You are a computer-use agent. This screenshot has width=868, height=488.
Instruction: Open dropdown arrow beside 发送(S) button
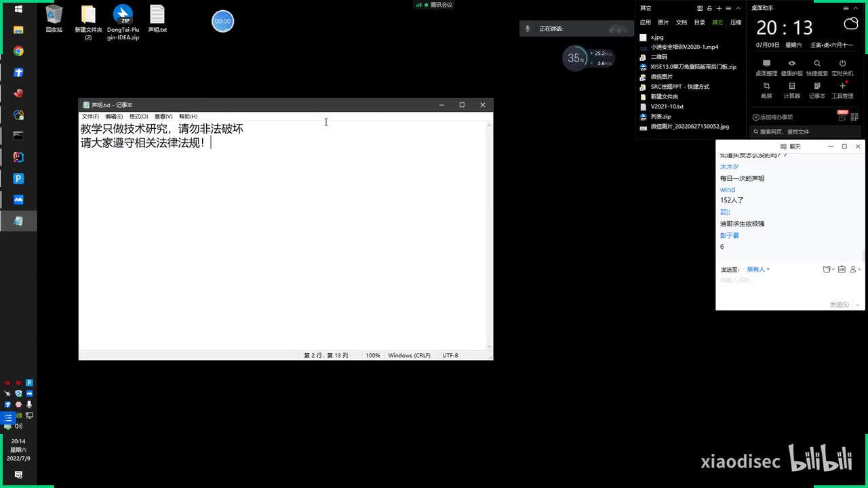pos(856,305)
